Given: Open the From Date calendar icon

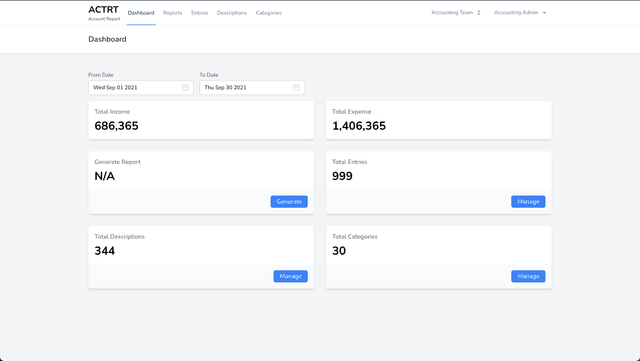Looking at the screenshot, I should click(185, 87).
